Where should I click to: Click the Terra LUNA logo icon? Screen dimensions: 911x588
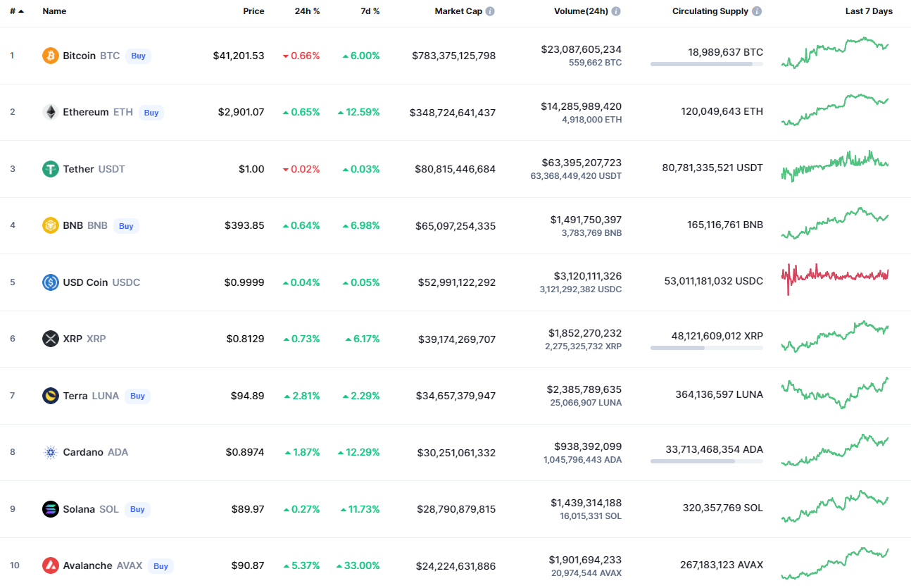click(51, 396)
